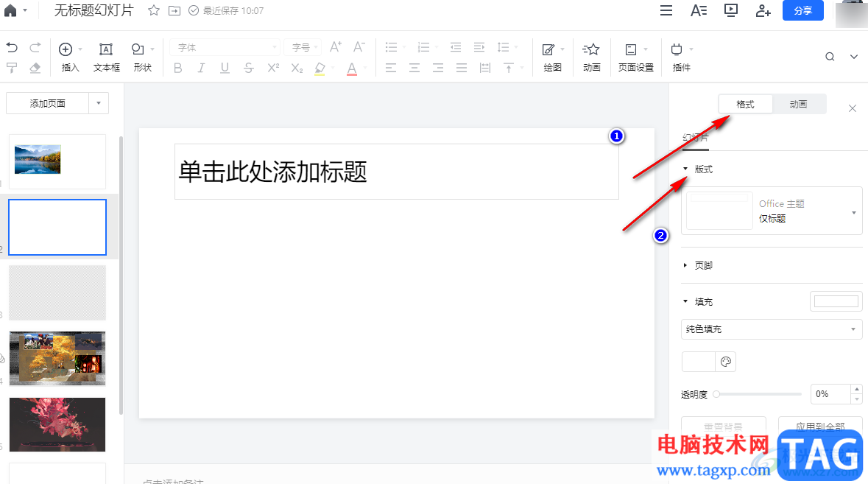Select the autumn collage slide thumbnail

point(57,358)
